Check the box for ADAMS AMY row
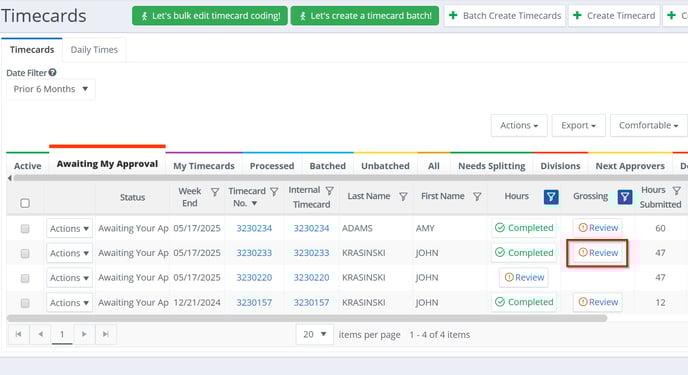 click(25, 229)
